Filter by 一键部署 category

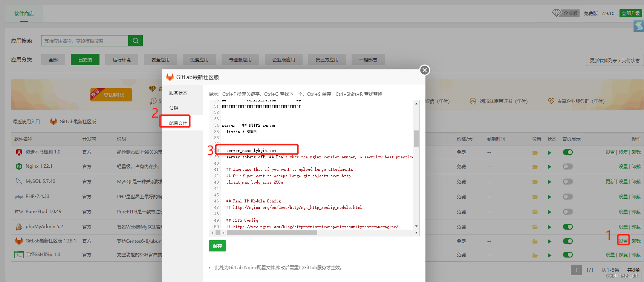368,60
